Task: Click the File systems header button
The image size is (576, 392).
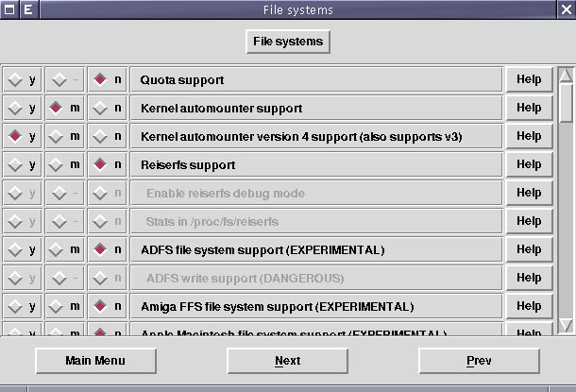Action: [287, 42]
